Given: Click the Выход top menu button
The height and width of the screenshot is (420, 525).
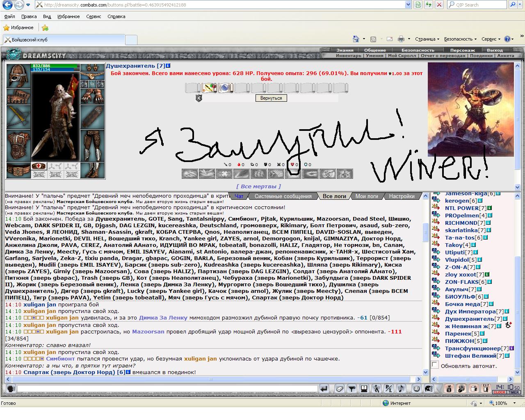Looking at the screenshot, I should [x=495, y=50].
